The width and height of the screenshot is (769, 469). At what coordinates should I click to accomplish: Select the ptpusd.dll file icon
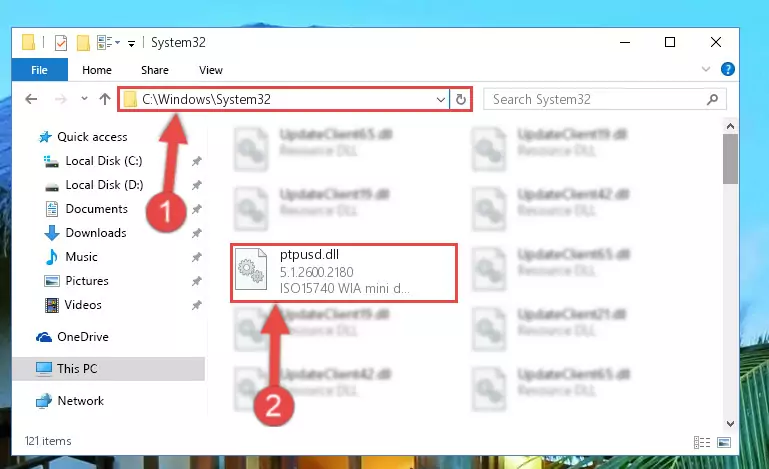pyautogui.click(x=251, y=269)
